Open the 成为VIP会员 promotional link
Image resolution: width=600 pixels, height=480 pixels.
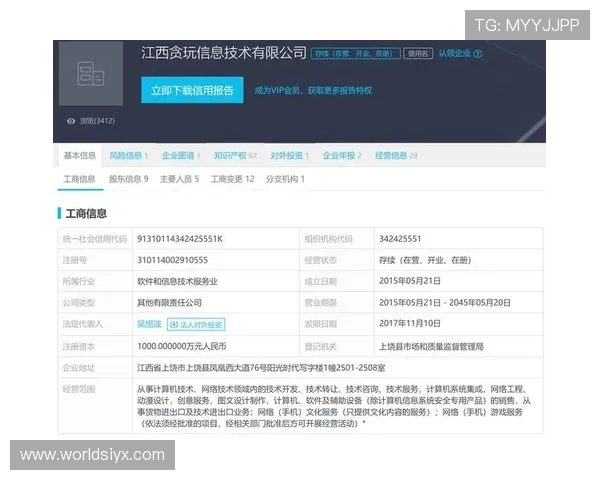point(313,91)
